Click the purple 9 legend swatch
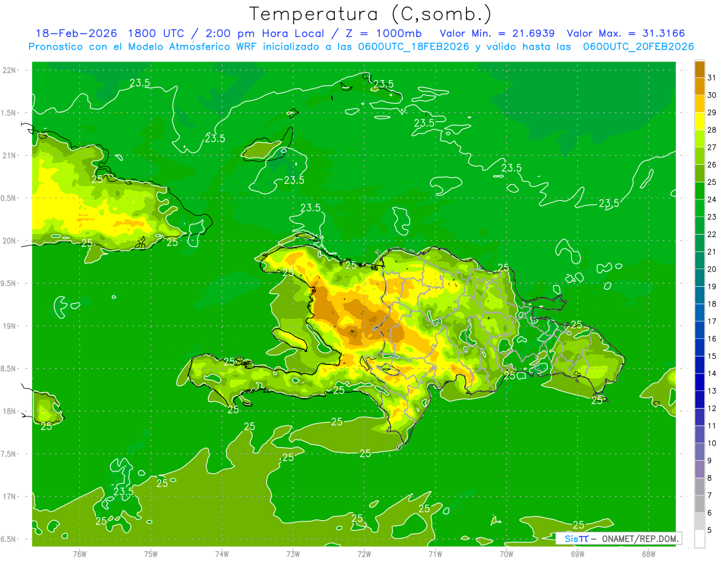This screenshot has width=728, height=562. coord(699,452)
